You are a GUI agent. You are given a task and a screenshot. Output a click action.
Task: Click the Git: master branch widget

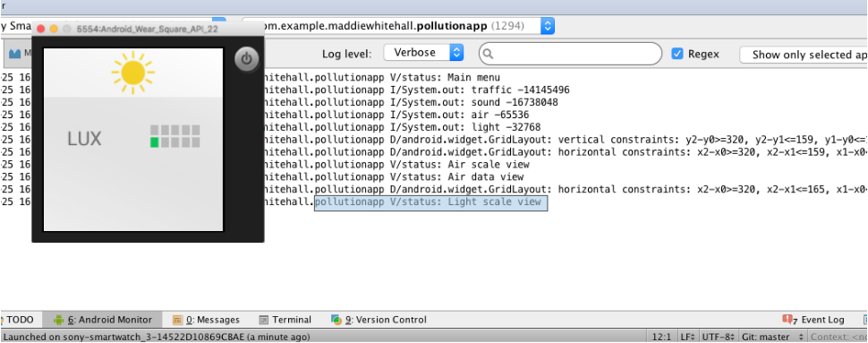pyautogui.click(x=772, y=337)
